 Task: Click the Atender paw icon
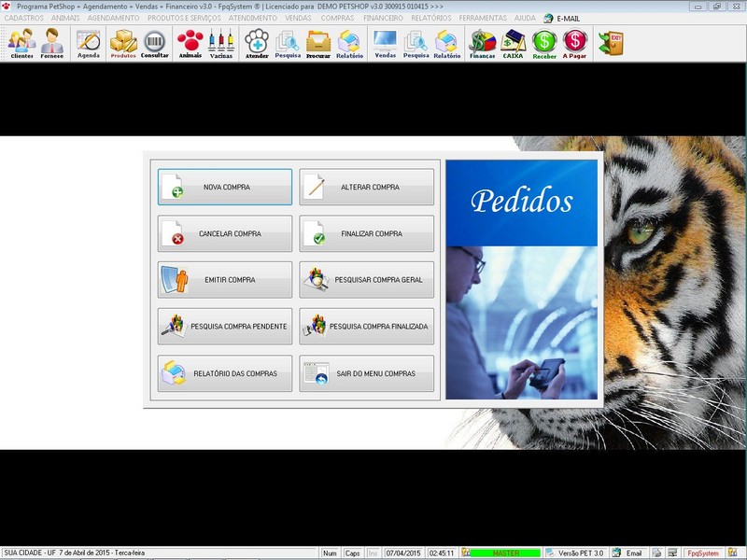coord(257,43)
